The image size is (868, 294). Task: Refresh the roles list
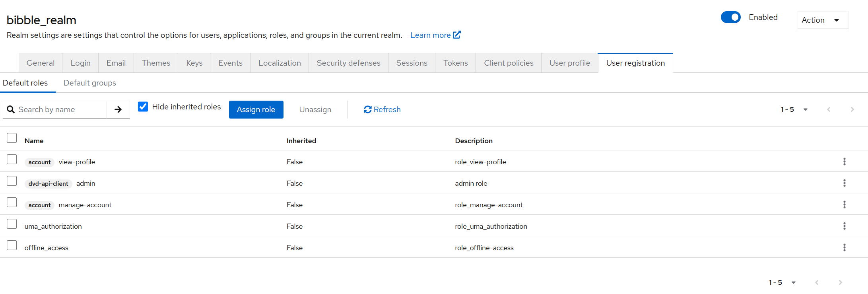[382, 109]
